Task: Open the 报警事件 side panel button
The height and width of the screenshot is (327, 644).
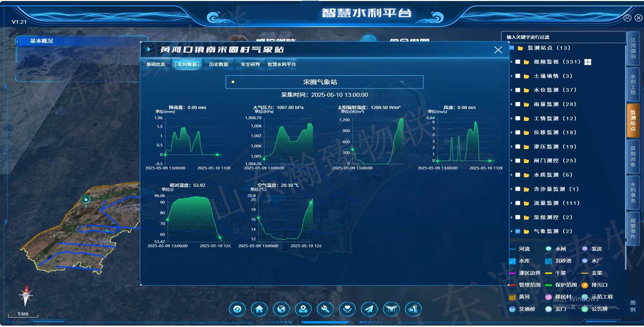Action: coord(633,229)
